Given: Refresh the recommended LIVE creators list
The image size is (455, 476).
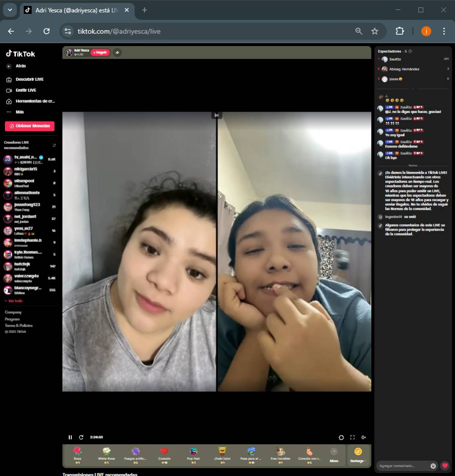Looking at the screenshot, I should [54, 145].
